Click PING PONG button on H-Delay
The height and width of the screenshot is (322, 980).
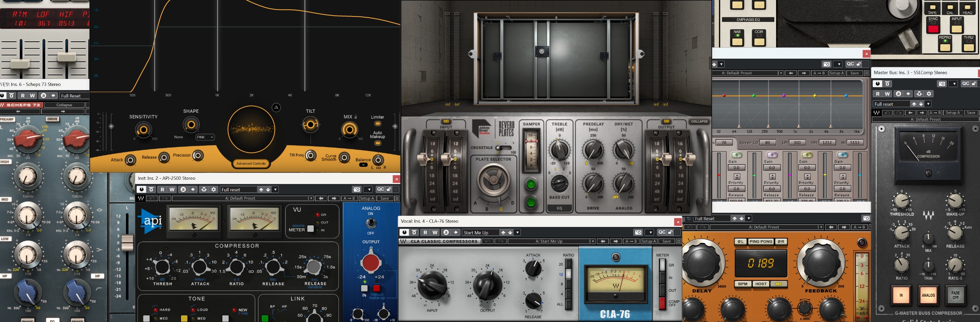[761, 242]
